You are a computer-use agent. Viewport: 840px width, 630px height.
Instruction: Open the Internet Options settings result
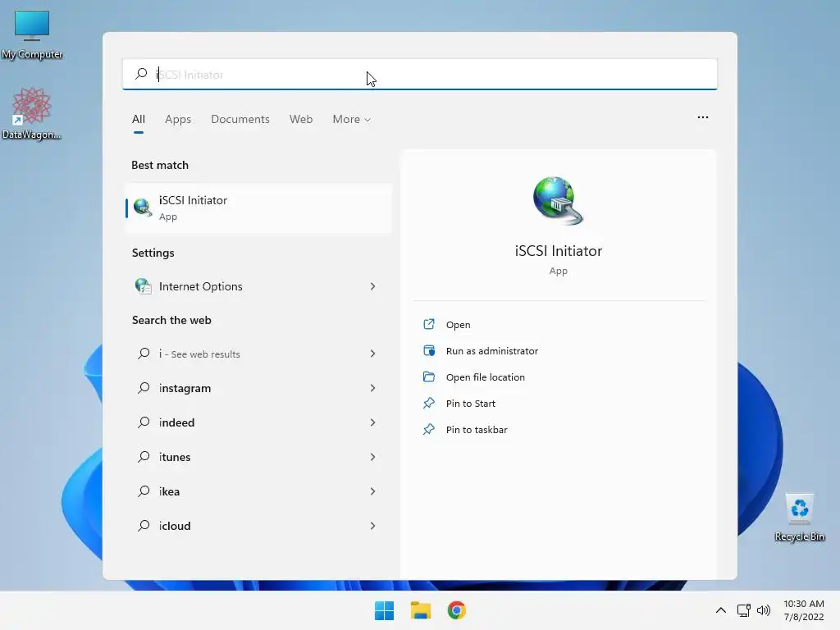click(258, 286)
